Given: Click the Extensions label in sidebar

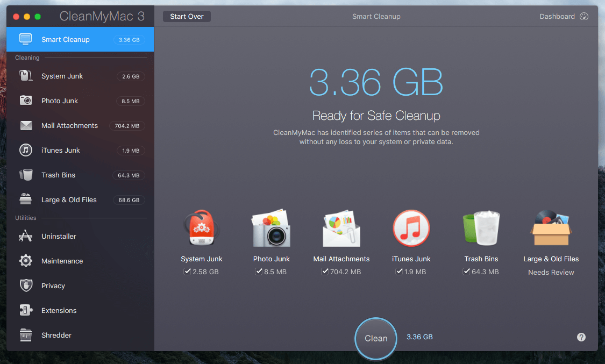Looking at the screenshot, I should pyautogui.click(x=59, y=310).
